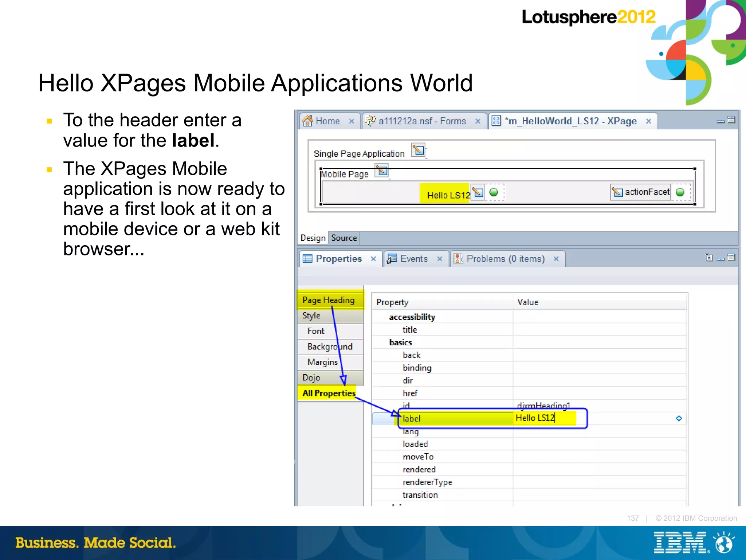The width and height of the screenshot is (746, 560).
Task: Collapse the basics property group
Action: coord(400,342)
